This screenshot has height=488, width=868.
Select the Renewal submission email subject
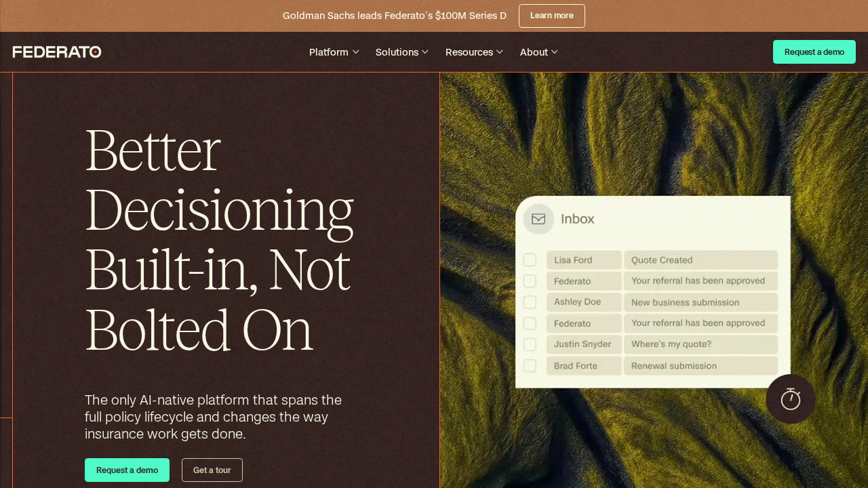pyautogui.click(x=700, y=366)
